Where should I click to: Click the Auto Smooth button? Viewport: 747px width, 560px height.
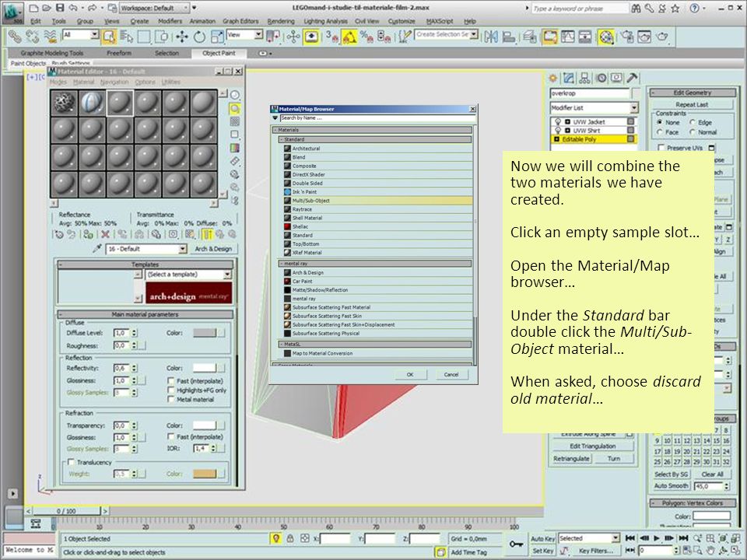click(672, 485)
